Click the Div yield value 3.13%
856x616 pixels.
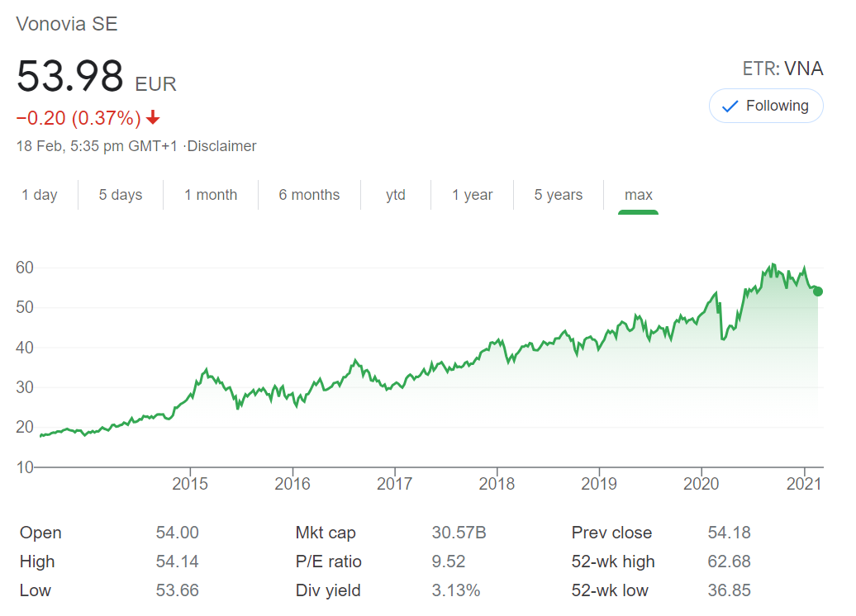tap(456, 590)
